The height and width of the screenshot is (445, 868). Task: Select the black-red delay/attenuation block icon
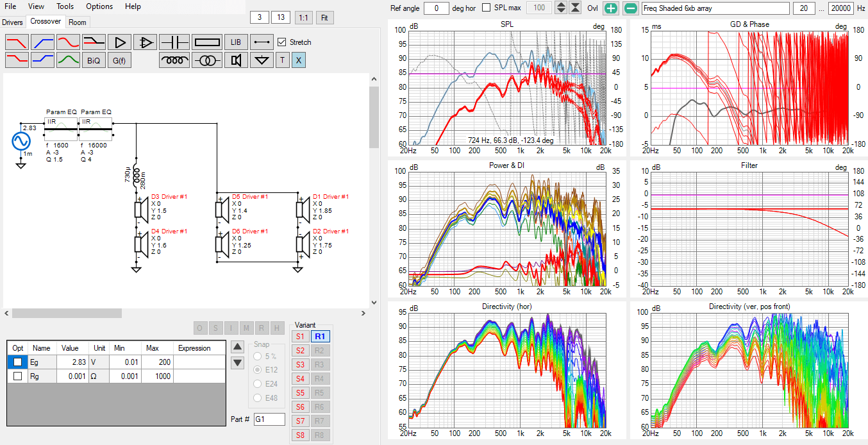tap(94, 42)
